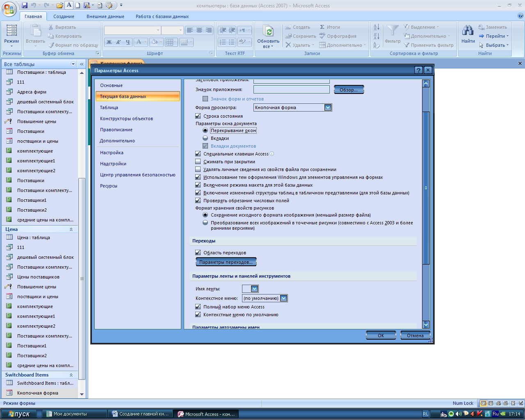525x420 pixels.
Task: Toggle Проверять обрезание числовых полей checkbox
Action: coord(198,201)
